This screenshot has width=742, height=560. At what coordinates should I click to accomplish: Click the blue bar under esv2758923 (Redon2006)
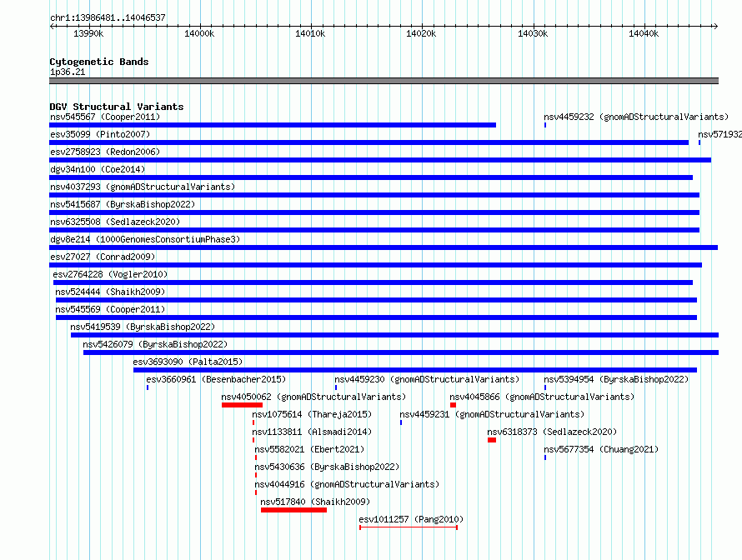[x=380, y=160]
